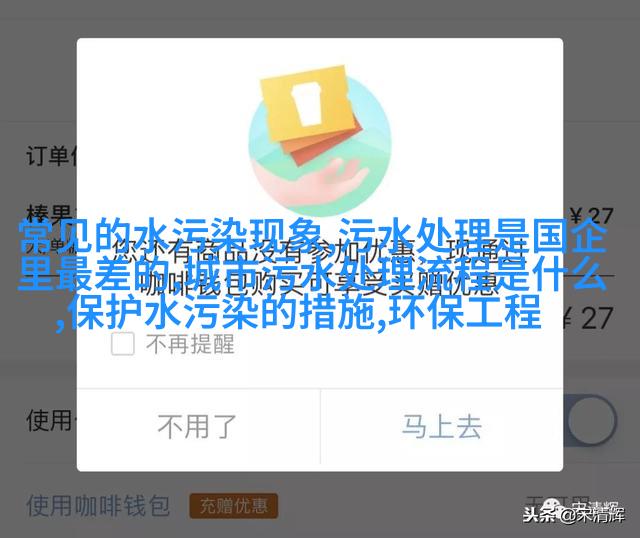Click the dimmed area above the dialog
Screen dimensions: 640x538
point(320,18)
